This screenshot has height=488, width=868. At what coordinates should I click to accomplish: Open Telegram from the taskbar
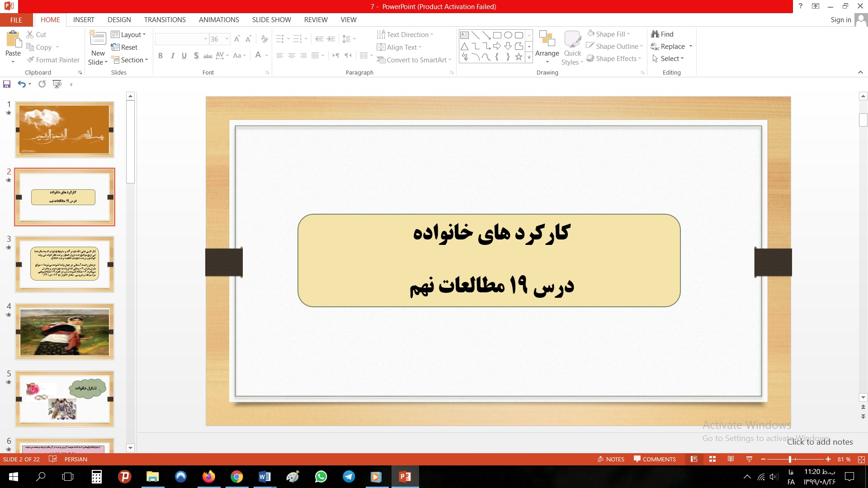(349, 477)
